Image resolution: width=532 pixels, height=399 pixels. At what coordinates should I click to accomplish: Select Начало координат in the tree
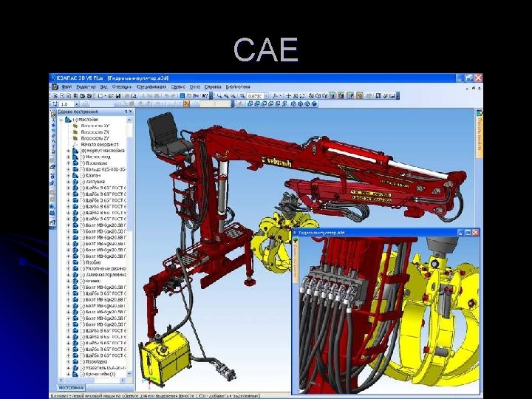coord(100,145)
